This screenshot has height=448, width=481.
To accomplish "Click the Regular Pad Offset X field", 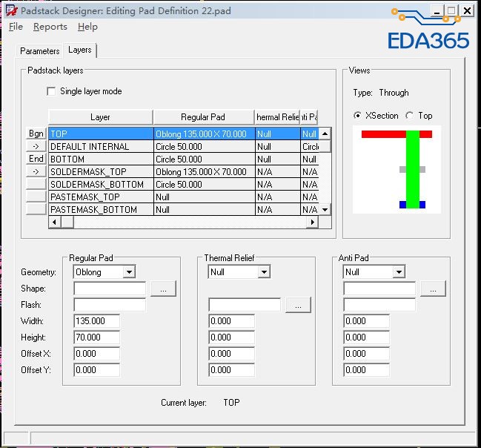I will (96, 353).
